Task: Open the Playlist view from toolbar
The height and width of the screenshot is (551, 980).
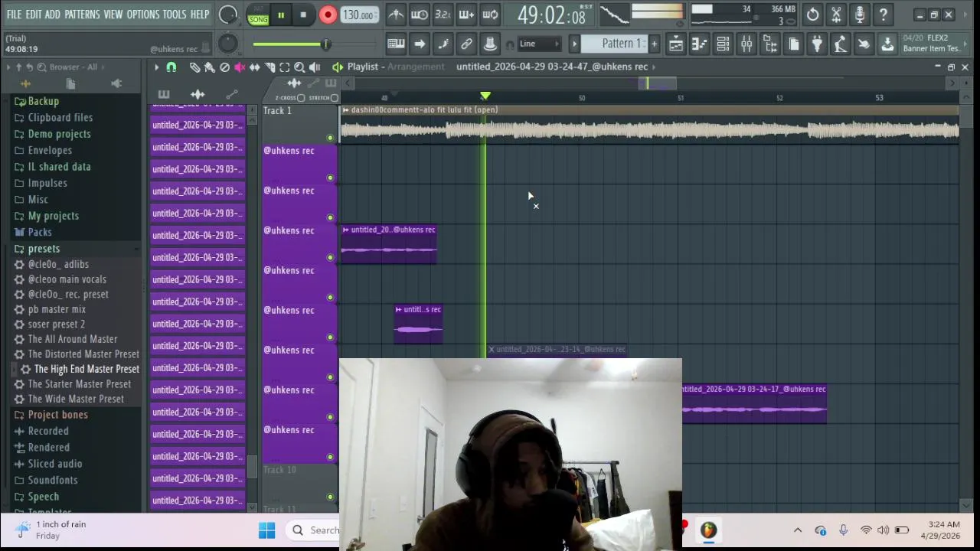Action: 676,44
